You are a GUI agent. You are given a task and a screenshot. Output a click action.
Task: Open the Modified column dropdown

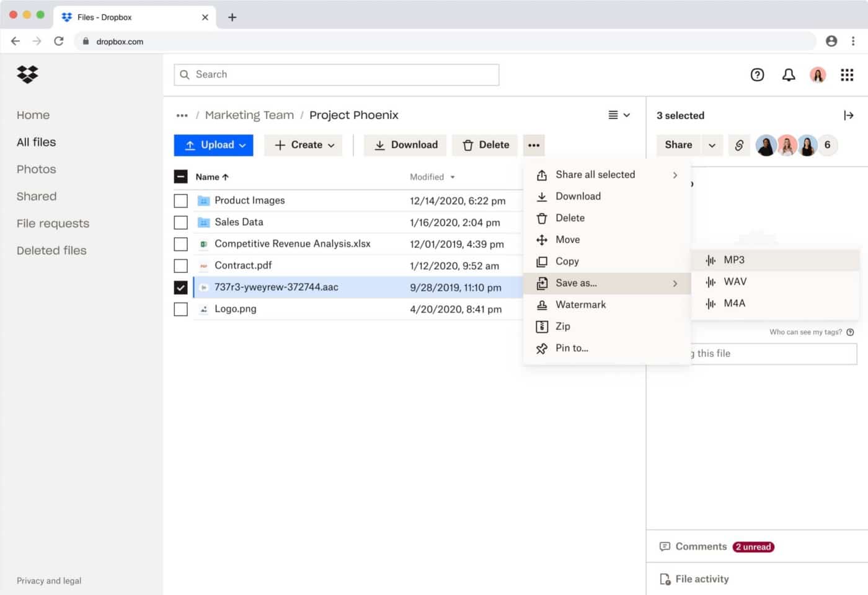(453, 177)
